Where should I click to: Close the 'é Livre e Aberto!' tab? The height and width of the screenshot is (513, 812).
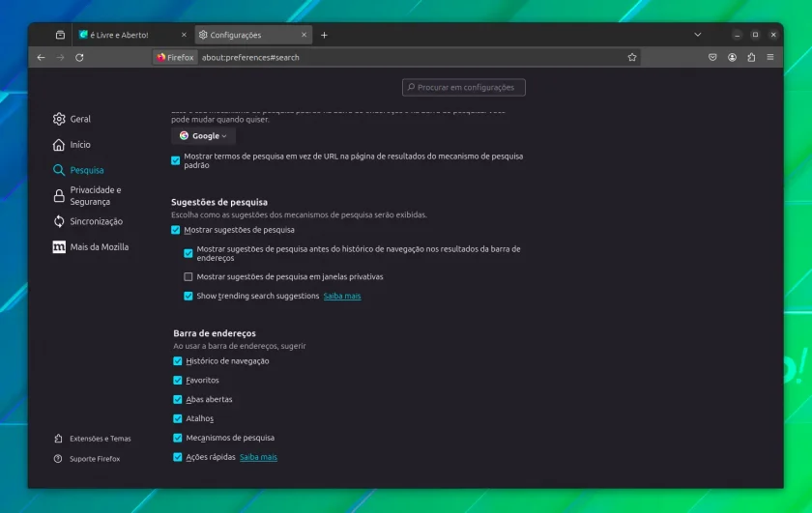(184, 35)
